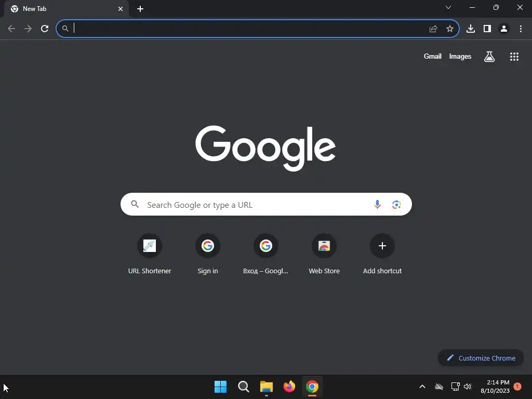This screenshot has height=399, width=532.
Task: Click the Google logo
Action: point(265,148)
